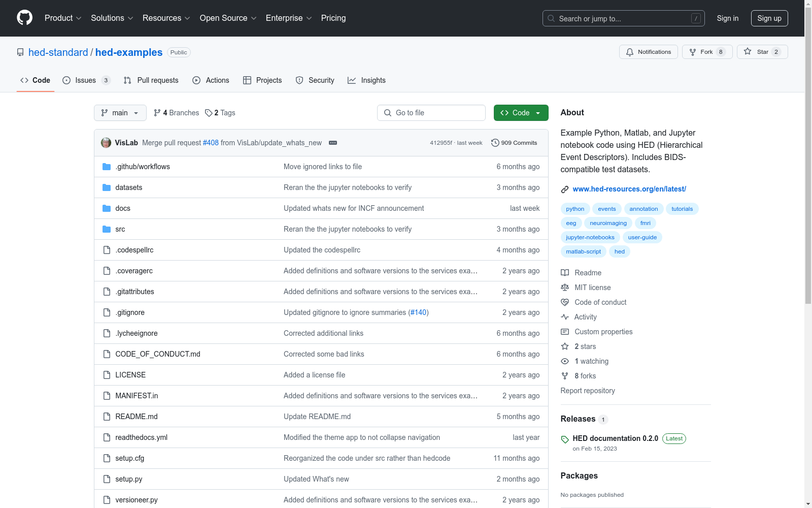Click the branch icon next to 4 Branches
The width and height of the screenshot is (812, 508).
coord(157,113)
